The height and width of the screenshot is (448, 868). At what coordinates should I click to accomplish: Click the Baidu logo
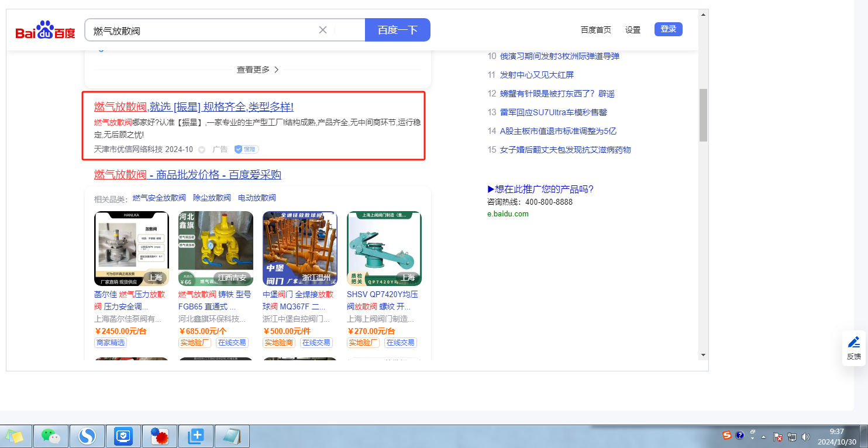coord(45,30)
